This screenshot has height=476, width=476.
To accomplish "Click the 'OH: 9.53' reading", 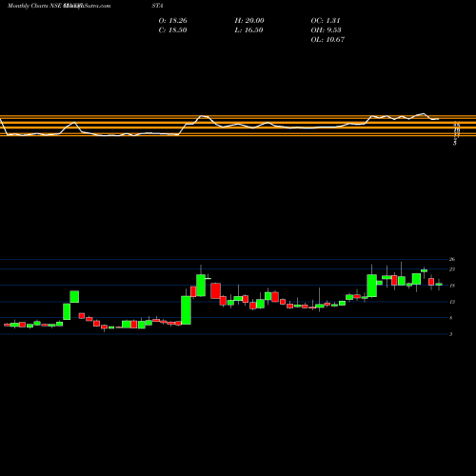I will pyautogui.click(x=326, y=30).
